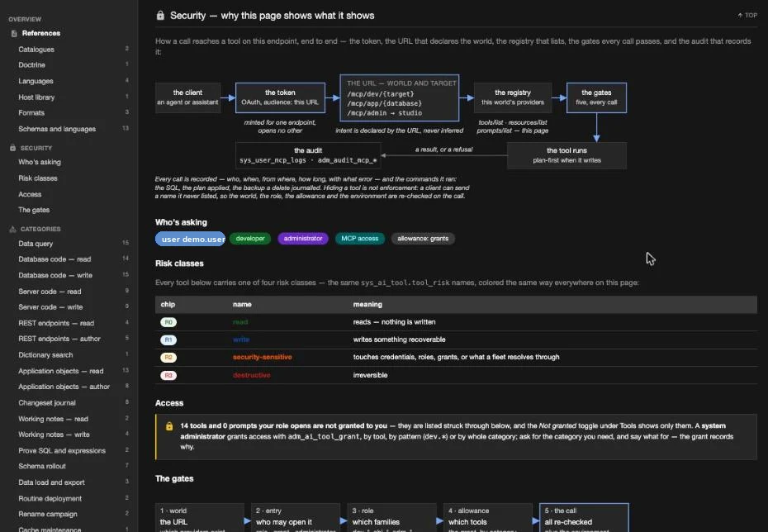768x532 pixels.
Task: Click gate 1 · world card
Action: (199, 518)
